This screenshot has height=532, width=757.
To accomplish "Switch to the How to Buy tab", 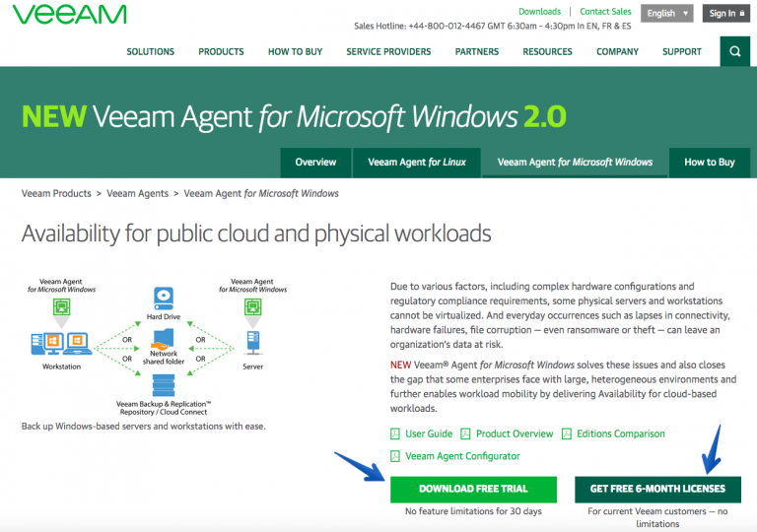I will (x=710, y=163).
